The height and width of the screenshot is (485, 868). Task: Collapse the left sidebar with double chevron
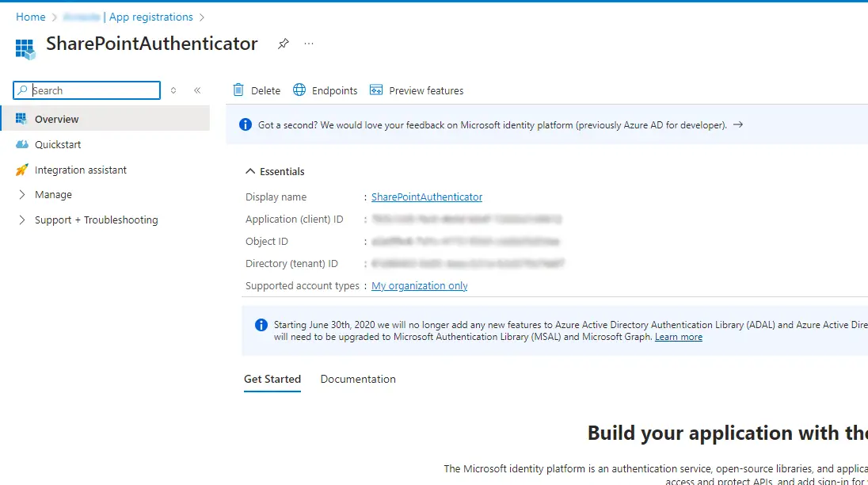pyautogui.click(x=197, y=90)
